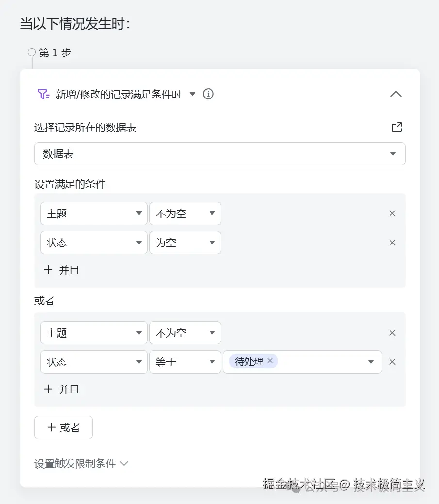This screenshot has width=439, height=504.
Task: Click 并且 in the 或者 condition group
Action: point(61,389)
